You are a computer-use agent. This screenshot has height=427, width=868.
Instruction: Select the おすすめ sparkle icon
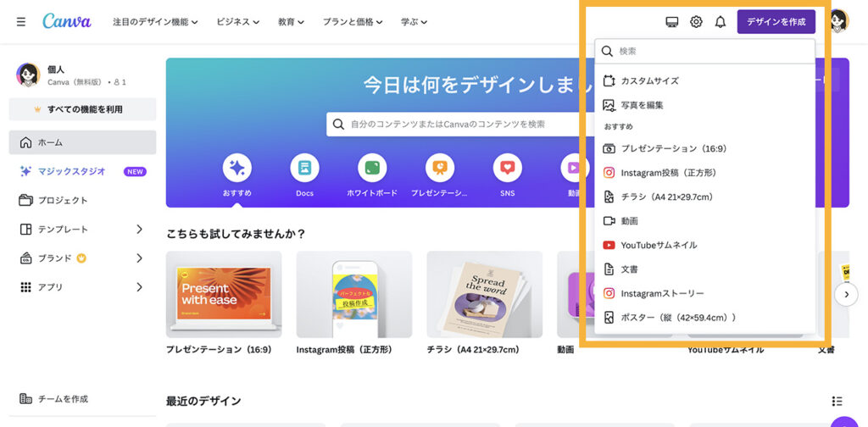coord(237,168)
